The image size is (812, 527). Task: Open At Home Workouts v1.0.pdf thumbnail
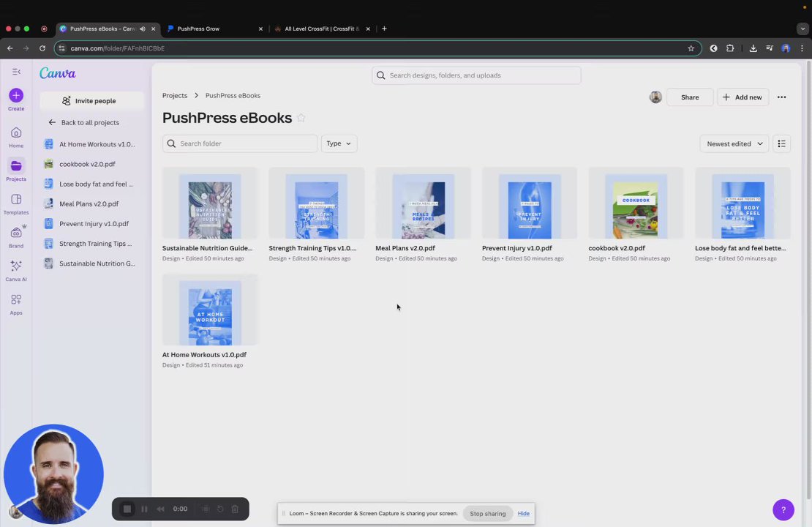210,310
